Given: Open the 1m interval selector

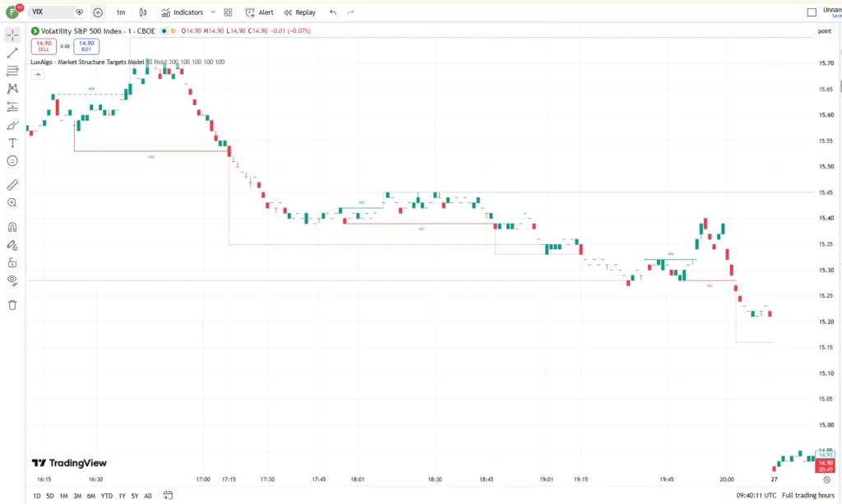Looking at the screenshot, I should pos(121,12).
